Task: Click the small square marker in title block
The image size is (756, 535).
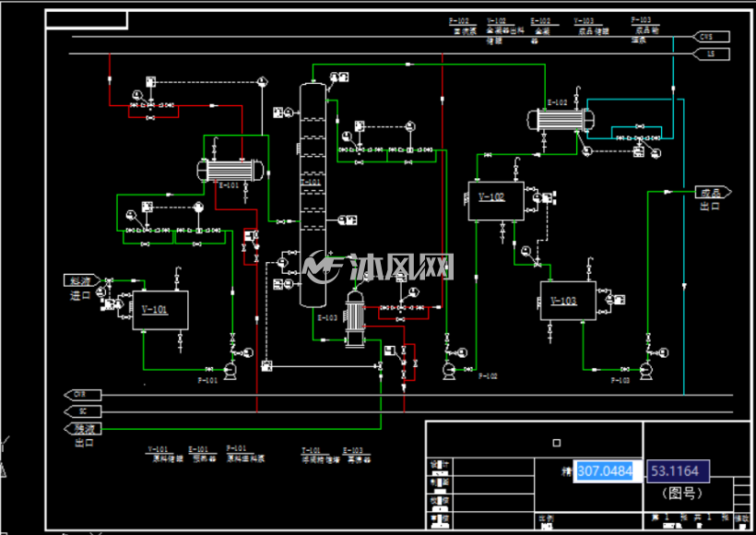Action: click(556, 443)
